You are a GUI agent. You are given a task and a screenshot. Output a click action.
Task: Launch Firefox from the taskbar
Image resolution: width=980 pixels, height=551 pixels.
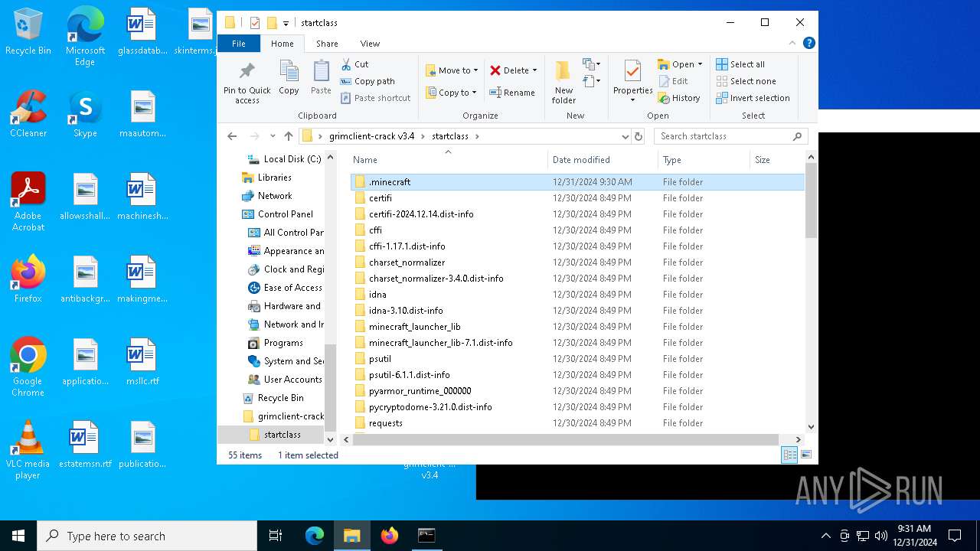390,536
